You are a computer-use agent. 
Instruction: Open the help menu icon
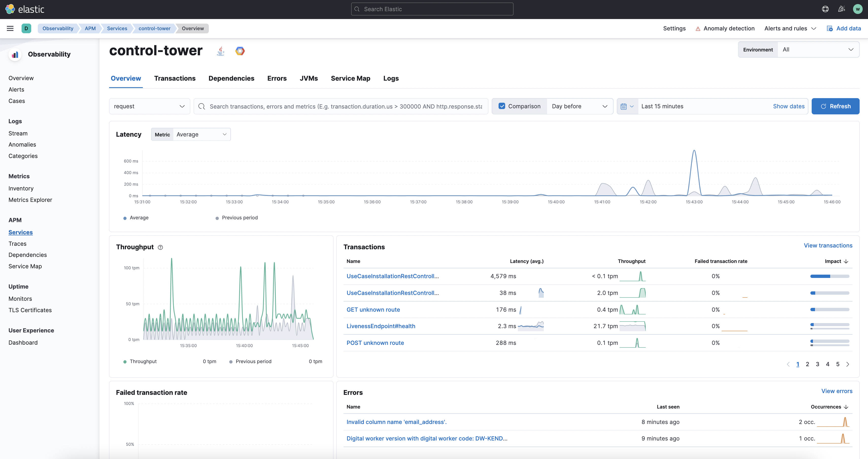825,9
